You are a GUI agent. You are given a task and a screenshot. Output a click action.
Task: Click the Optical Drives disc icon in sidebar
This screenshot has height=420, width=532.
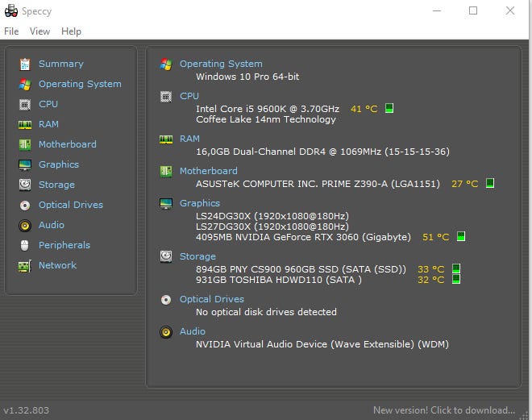click(25, 206)
